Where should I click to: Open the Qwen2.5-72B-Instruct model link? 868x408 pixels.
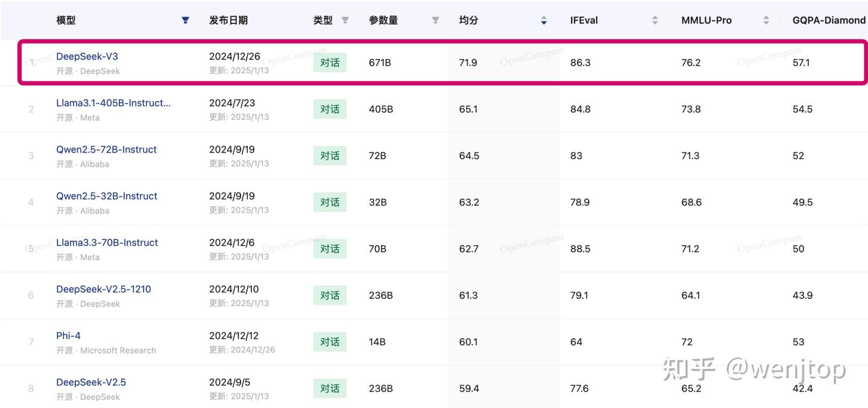[x=107, y=149]
